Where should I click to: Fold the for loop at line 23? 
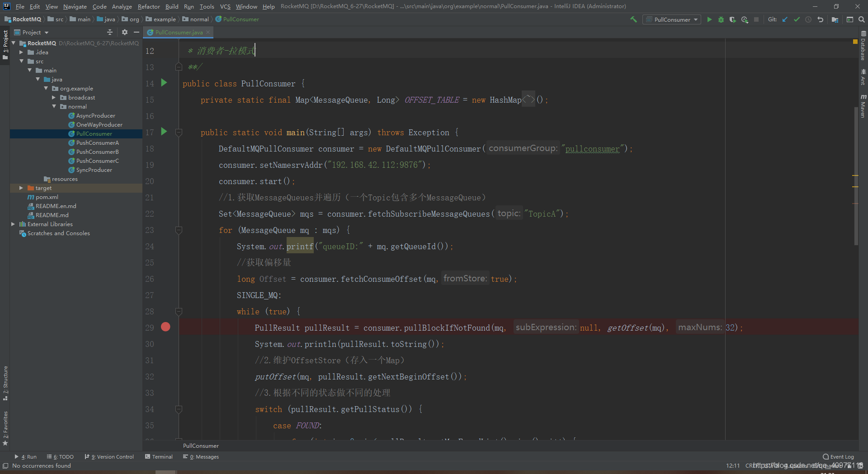tap(179, 230)
